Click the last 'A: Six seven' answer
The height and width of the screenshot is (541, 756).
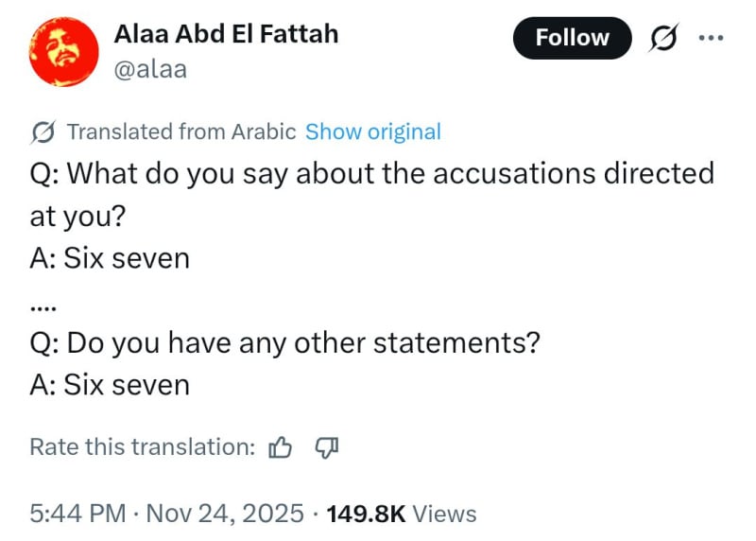[110, 385]
